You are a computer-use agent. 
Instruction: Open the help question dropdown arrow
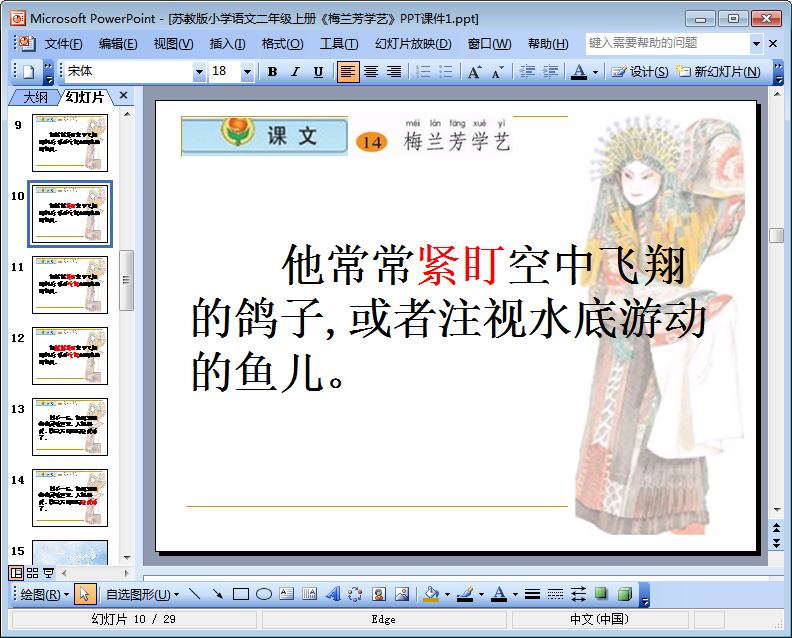756,43
